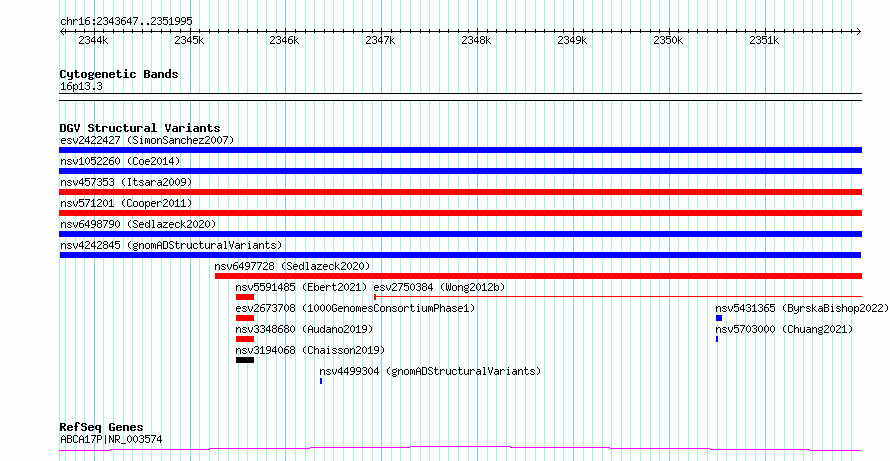Open nsv6498790 (Sedlazeck2020) variant label
Viewport: 890px width, 461px height.
click(138, 224)
